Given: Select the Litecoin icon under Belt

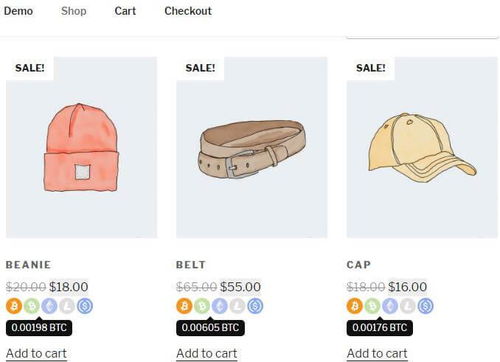Looking at the screenshot, I should click(237, 306).
